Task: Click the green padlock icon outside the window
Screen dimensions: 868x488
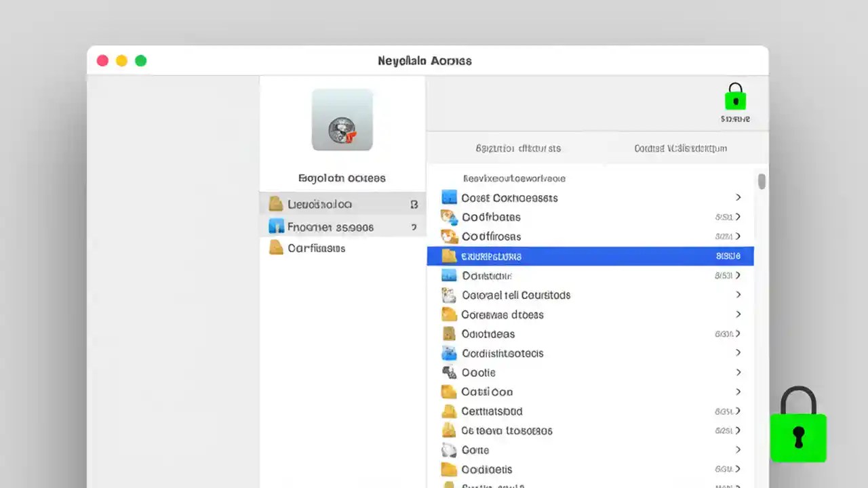Action: click(798, 438)
